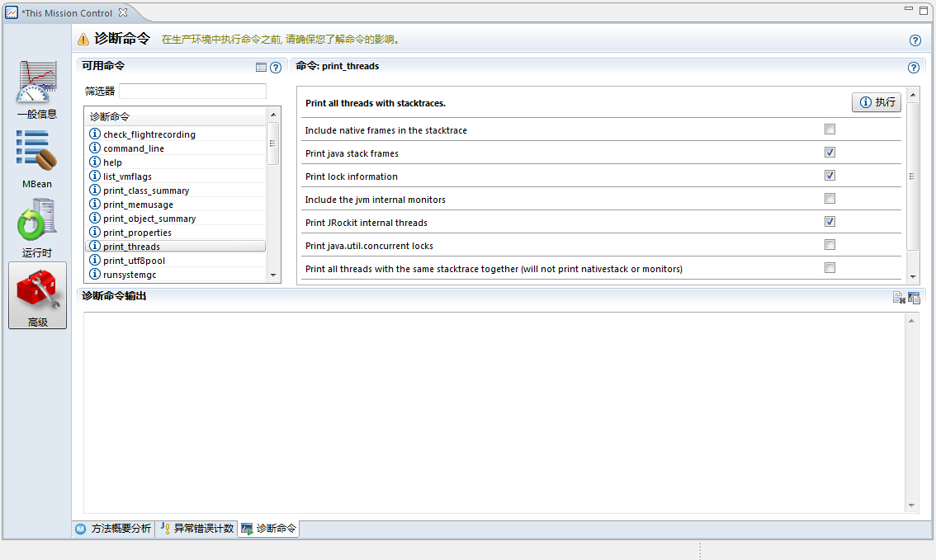Screen dimensions: 936x560
Task: Open the MBean sidebar section
Action: click(37, 154)
